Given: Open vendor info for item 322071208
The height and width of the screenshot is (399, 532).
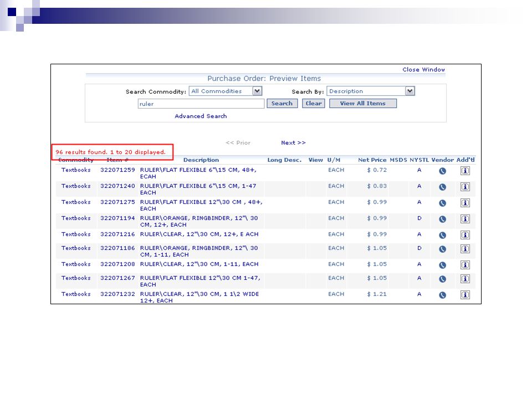Looking at the screenshot, I should (x=442, y=265).
